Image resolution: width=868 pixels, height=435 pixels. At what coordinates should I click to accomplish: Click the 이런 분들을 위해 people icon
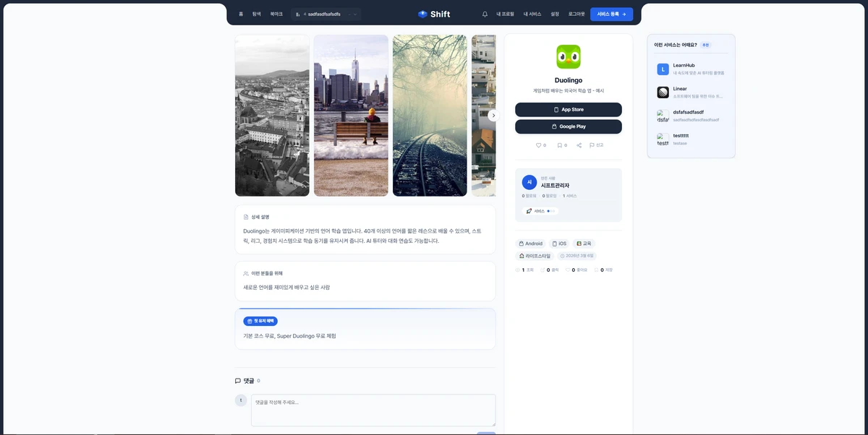tap(247, 273)
